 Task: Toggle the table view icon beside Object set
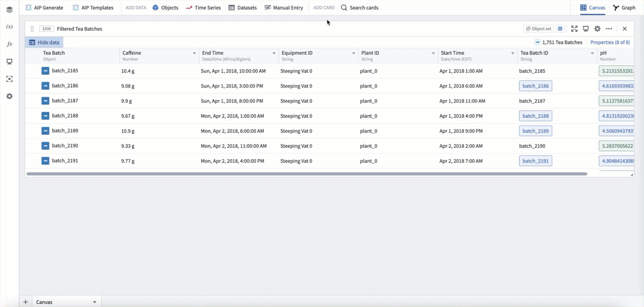click(x=560, y=29)
